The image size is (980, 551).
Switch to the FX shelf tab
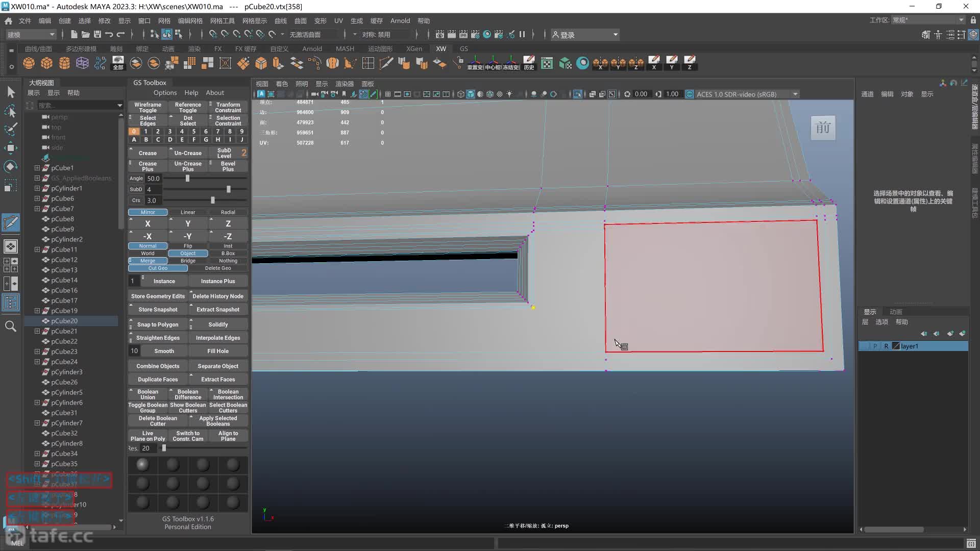tap(218, 48)
